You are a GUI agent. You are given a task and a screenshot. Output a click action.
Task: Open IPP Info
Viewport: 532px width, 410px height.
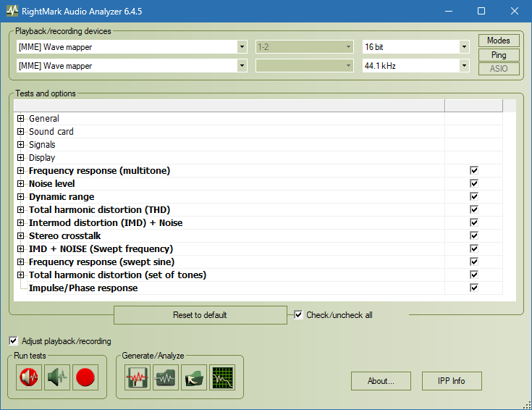[x=452, y=381]
